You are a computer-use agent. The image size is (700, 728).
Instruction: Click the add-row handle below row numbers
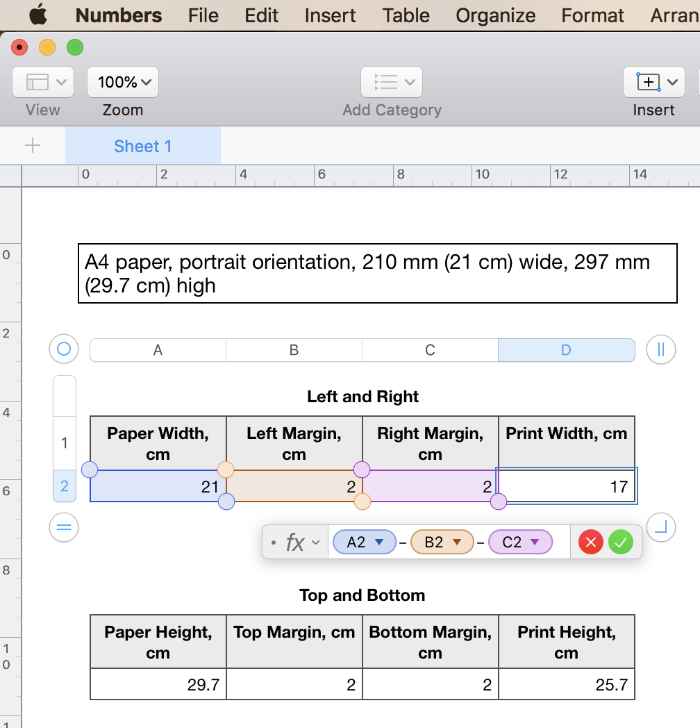pos(64,527)
